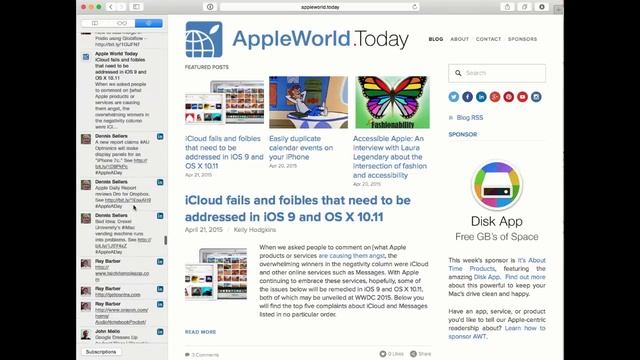Image resolution: width=640 pixels, height=360 pixels.
Task: Open the LinkedIn social icon on webpage
Action: (x=481, y=97)
